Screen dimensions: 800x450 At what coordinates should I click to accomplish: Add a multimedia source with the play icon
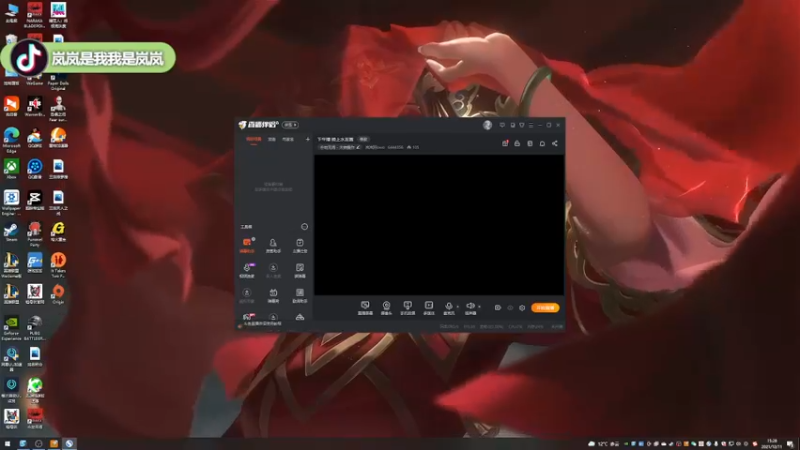click(x=429, y=308)
